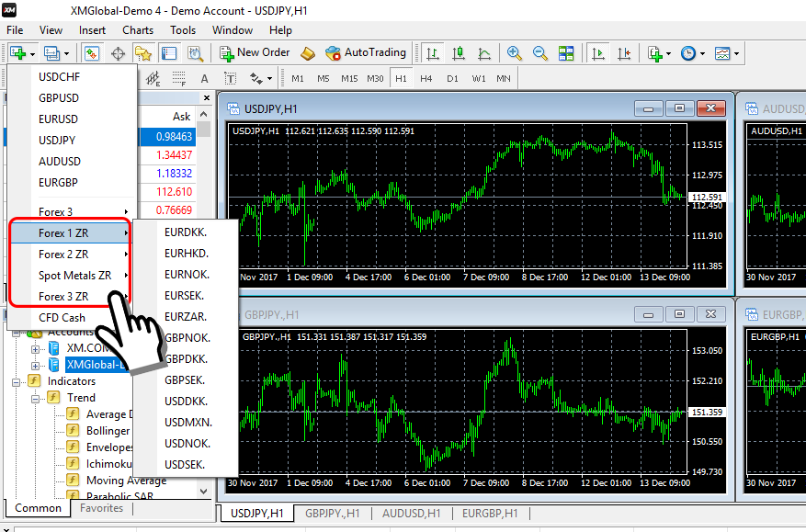Screen dimensions: 806x532
Task: Switch to the EURGBP,H1 chart tab
Action: tap(490, 513)
